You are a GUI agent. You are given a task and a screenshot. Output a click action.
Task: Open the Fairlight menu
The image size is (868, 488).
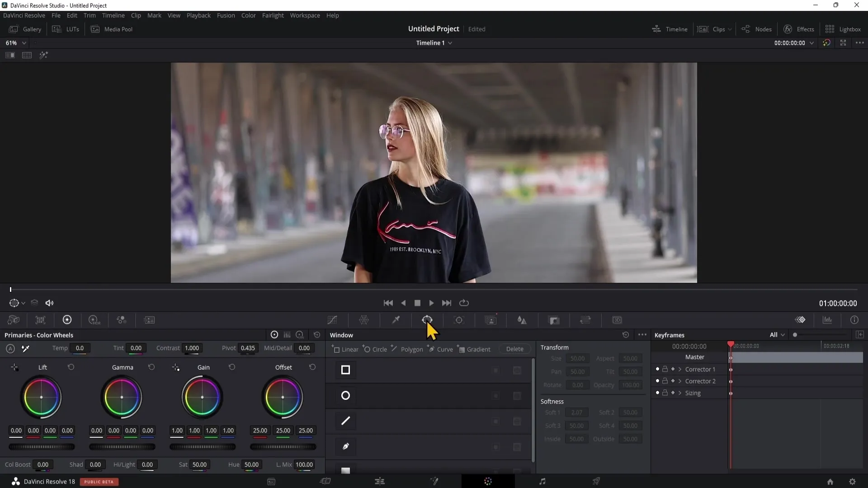point(273,15)
